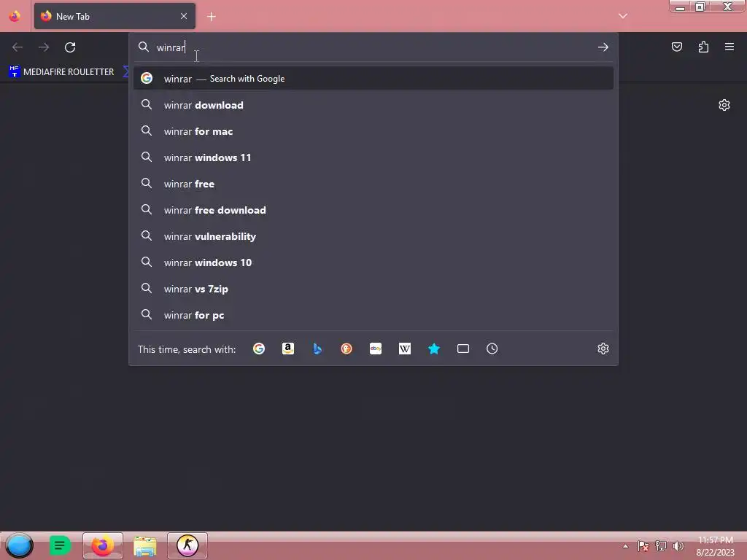Go forward one page
The width and height of the screenshot is (747, 560).
[44, 47]
